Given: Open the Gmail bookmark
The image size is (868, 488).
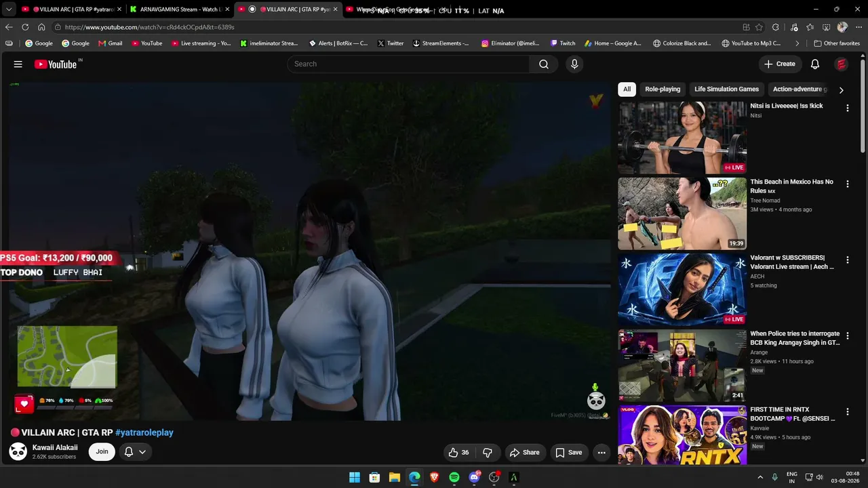Looking at the screenshot, I should pyautogui.click(x=111, y=43).
